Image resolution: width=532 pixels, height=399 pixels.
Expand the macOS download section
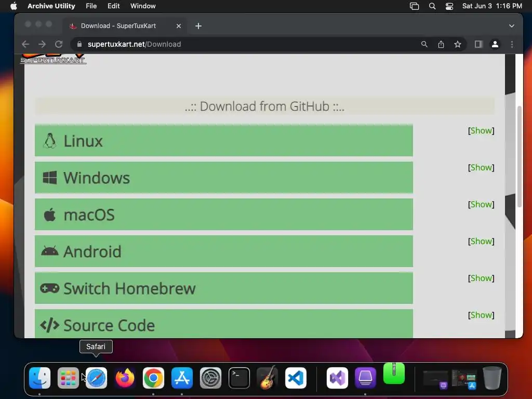click(x=224, y=215)
